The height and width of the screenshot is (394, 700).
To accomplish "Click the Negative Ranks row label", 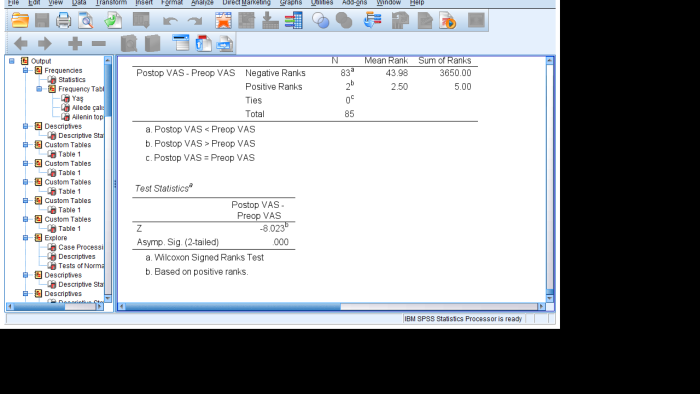I will tap(275, 73).
